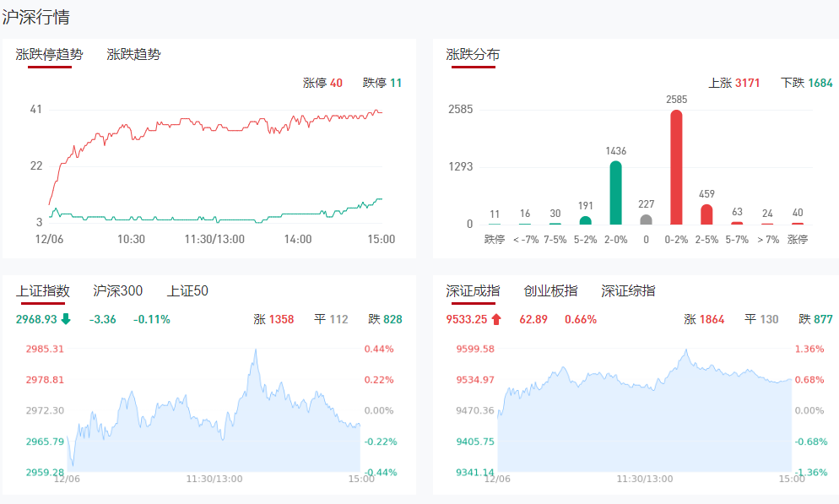Click the 涨跌分布 heading tab
The height and width of the screenshot is (504, 839).
(473, 55)
